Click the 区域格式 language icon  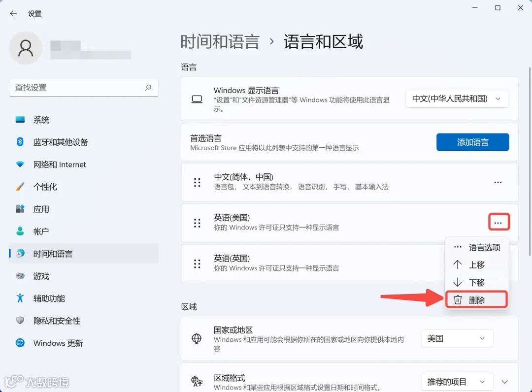point(197,382)
